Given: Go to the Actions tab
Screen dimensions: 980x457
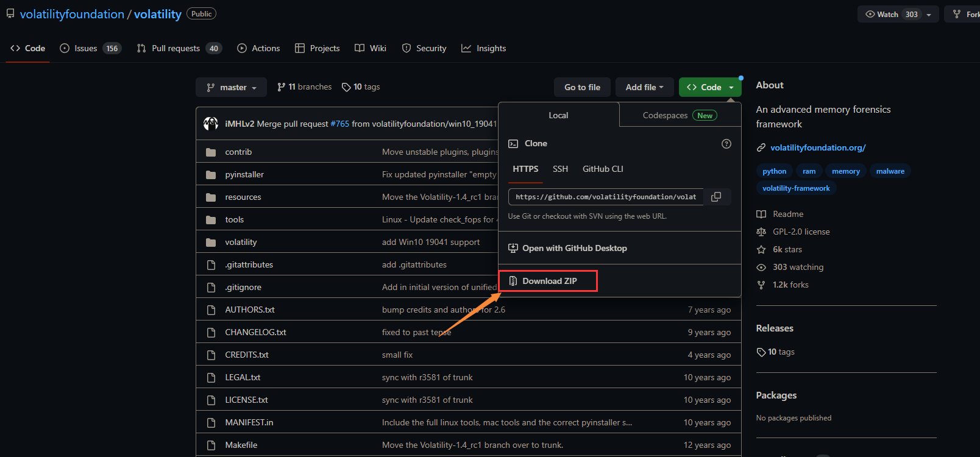Looking at the screenshot, I should (258, 48).
